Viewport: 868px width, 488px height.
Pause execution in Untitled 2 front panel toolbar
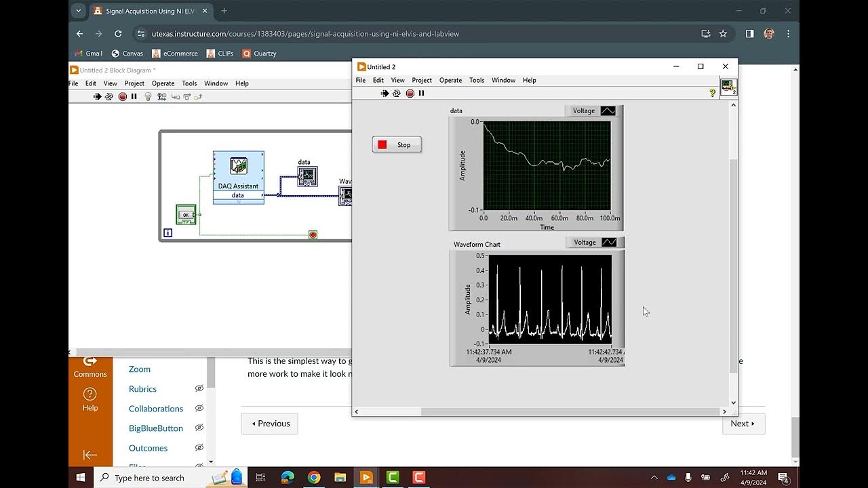pos(421,94)
